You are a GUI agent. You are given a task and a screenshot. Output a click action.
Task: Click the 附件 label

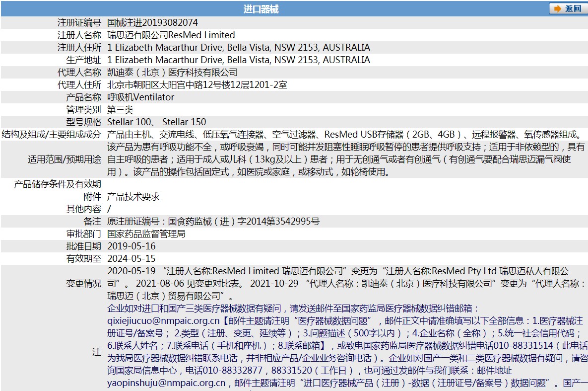pos(92,196)
